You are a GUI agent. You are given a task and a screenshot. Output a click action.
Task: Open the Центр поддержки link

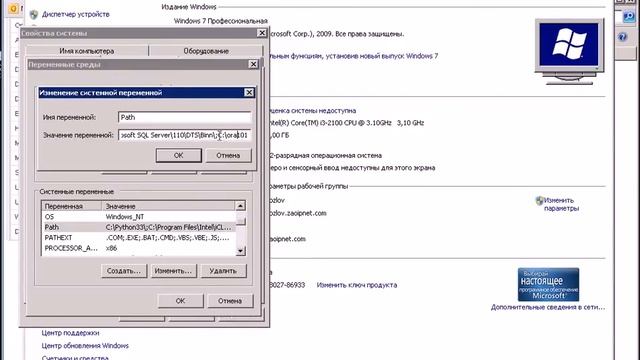coord(70,333)
